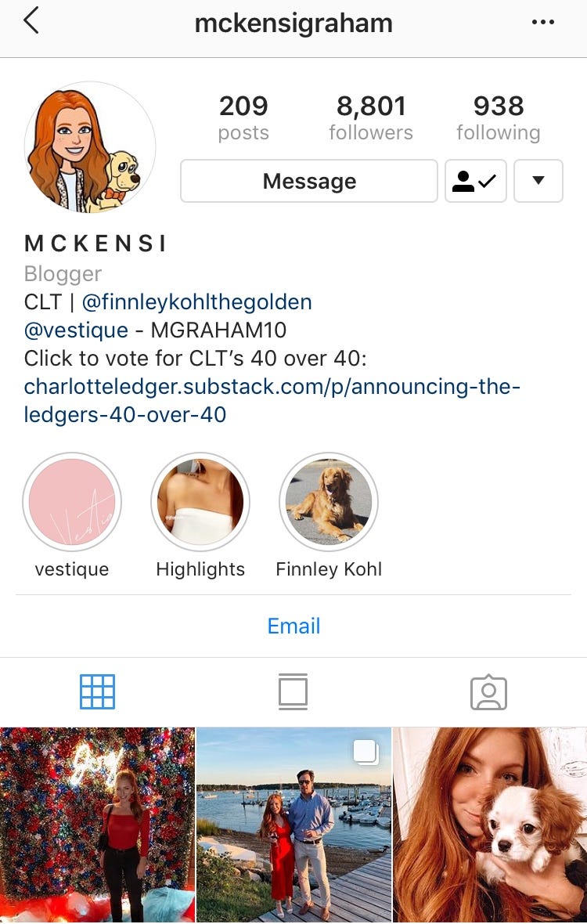The image size is (587, 924).
Task: Open the puppy selfie post
Action: (x=490, y=825)
